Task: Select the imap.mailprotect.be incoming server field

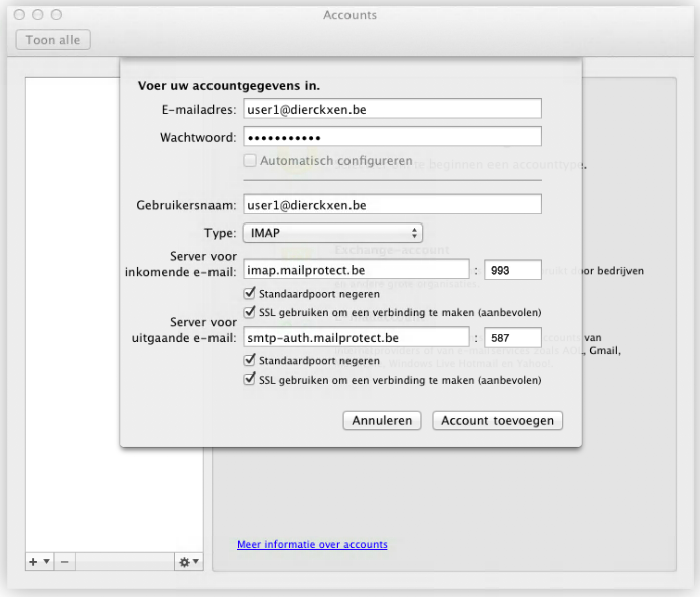Action: [x=356, y=270]
